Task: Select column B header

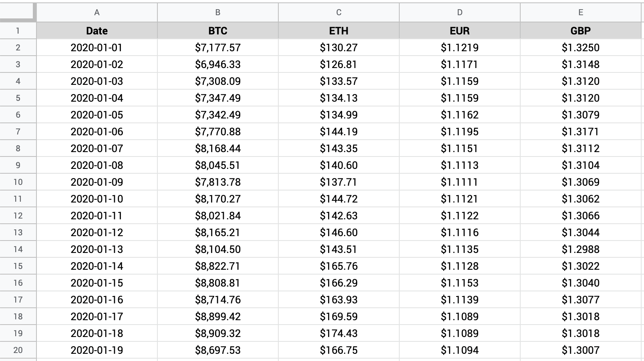Action: (x=218, y=12)
